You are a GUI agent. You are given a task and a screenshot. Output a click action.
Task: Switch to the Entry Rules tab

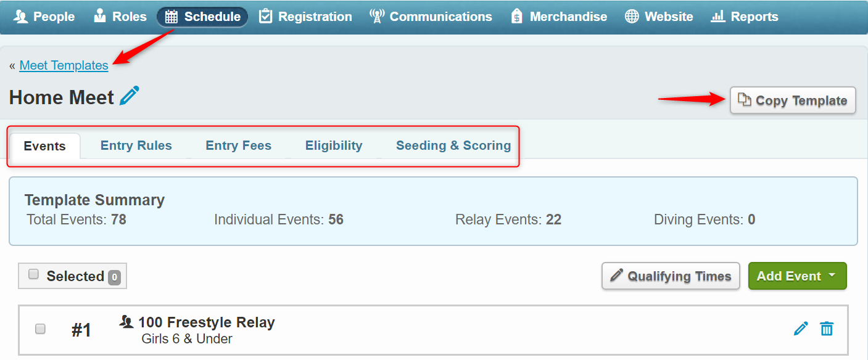click(x=136, y=145)
